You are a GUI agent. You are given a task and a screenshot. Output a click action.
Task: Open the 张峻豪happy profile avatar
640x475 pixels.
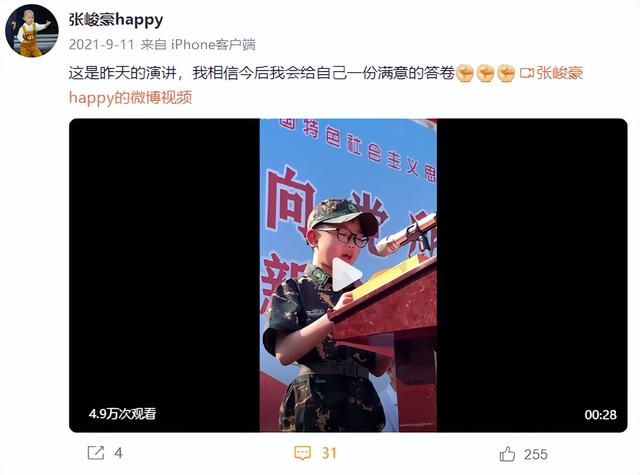(x=32, y=31)
